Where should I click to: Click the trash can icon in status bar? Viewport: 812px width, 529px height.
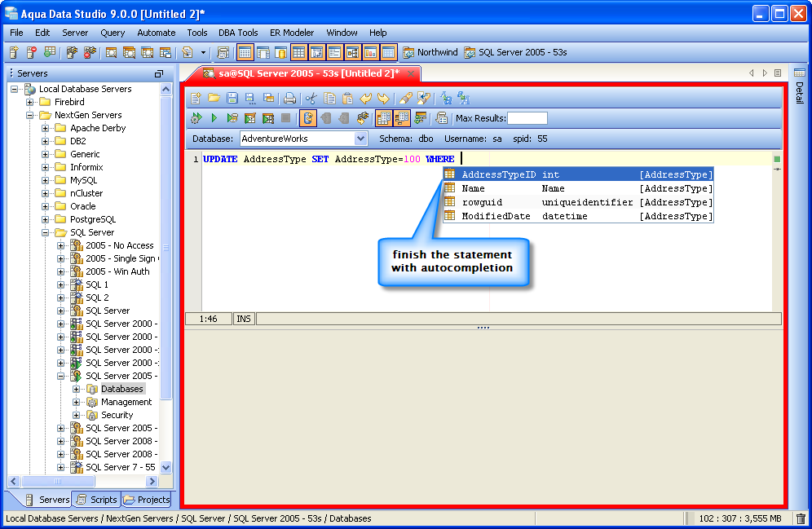click(x=801, y=518)
